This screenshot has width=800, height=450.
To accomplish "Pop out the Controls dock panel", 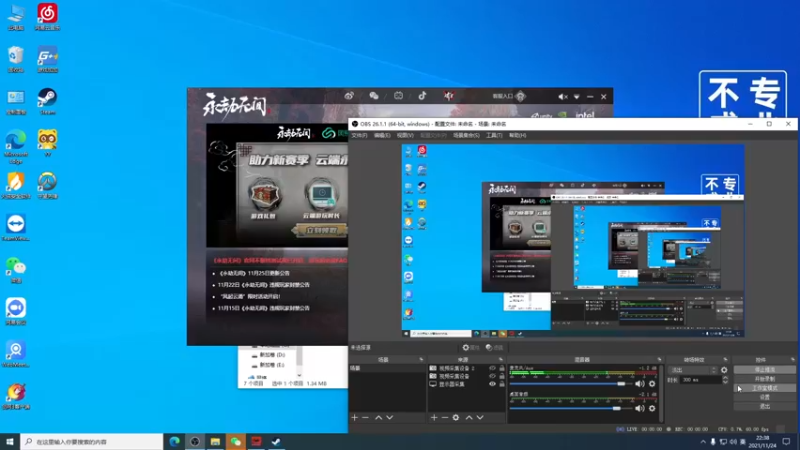I will coord(792,360).
